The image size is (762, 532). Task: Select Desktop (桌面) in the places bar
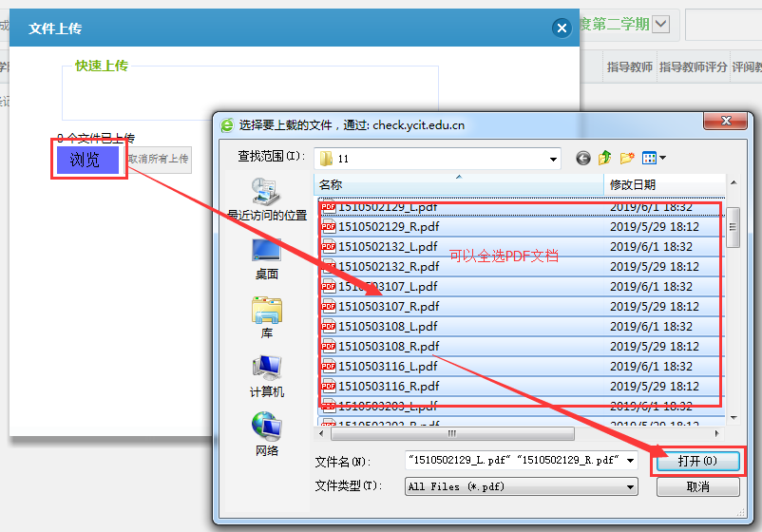click(267, 258)
